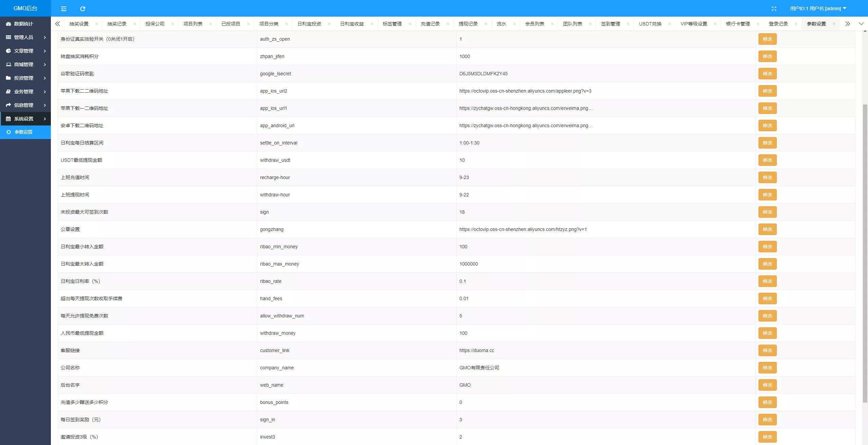Expand 业务管理 sidebar menu

[x=25, y=92]
